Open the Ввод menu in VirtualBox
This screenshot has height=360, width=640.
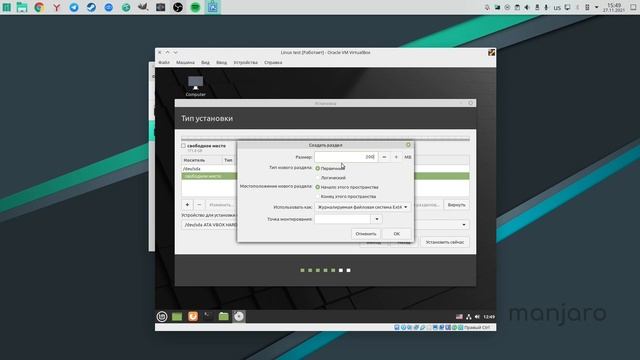222,62
